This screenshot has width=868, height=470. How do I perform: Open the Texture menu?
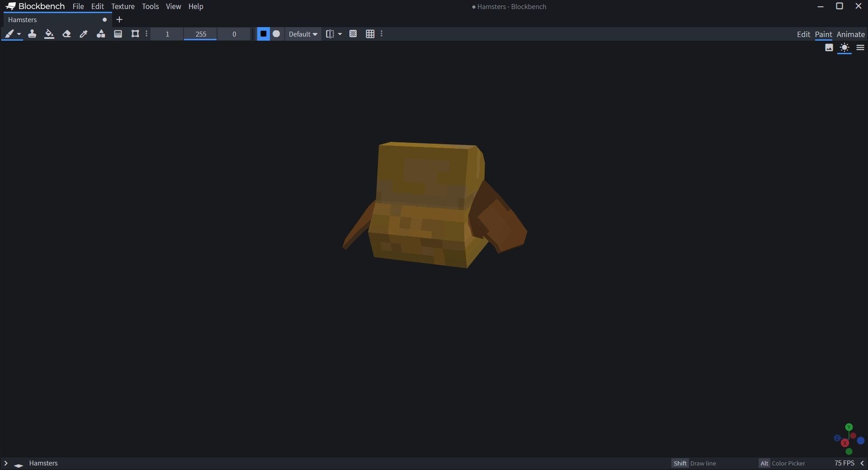[x=123, y=6]
